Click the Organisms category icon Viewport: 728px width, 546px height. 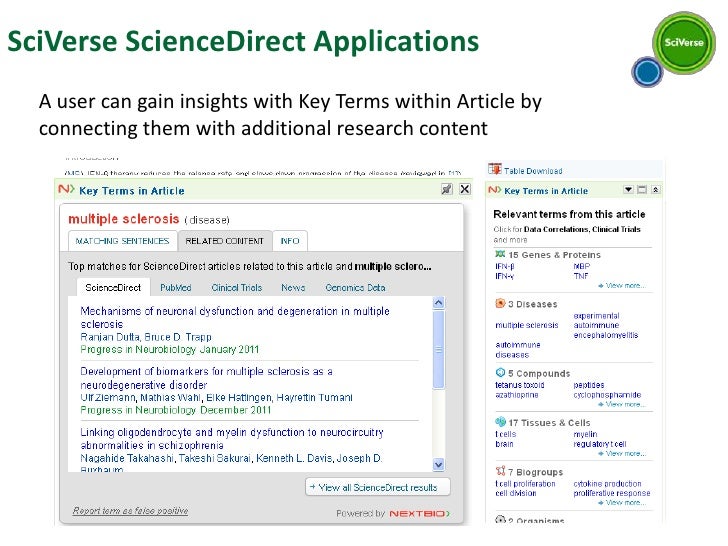pyautogui.click(x=500, y=520)
